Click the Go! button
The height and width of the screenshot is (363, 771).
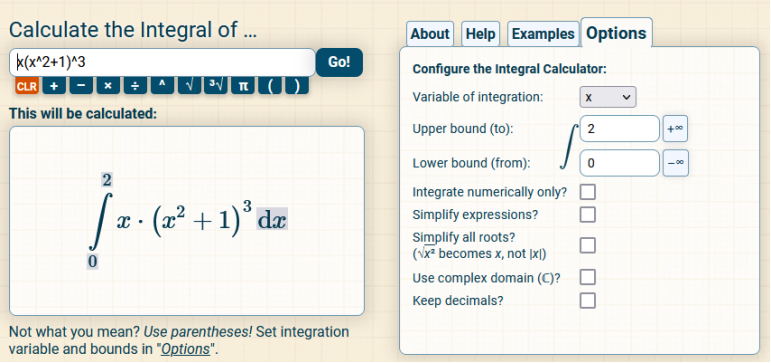339,62
